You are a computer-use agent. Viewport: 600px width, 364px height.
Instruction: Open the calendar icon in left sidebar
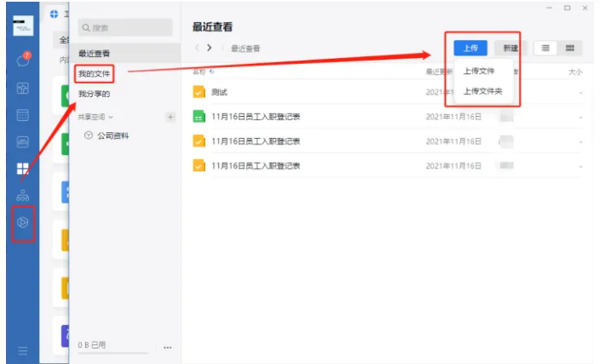pyautogui.click(x=22, y=115)
